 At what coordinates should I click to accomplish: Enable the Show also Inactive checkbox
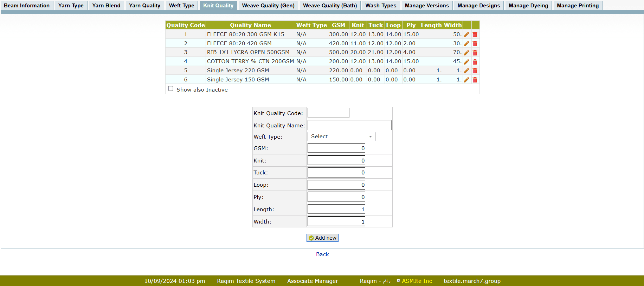[171, 89]
